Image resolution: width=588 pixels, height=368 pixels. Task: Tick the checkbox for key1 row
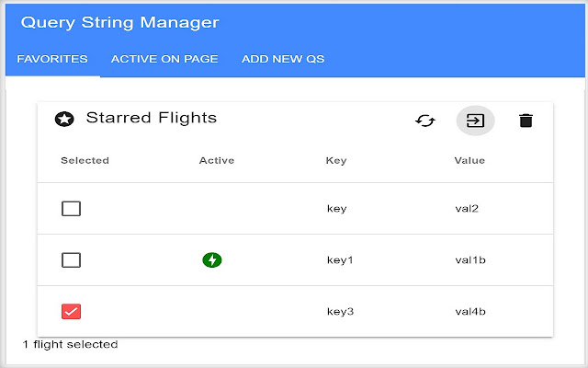click(x=71, y=260)
